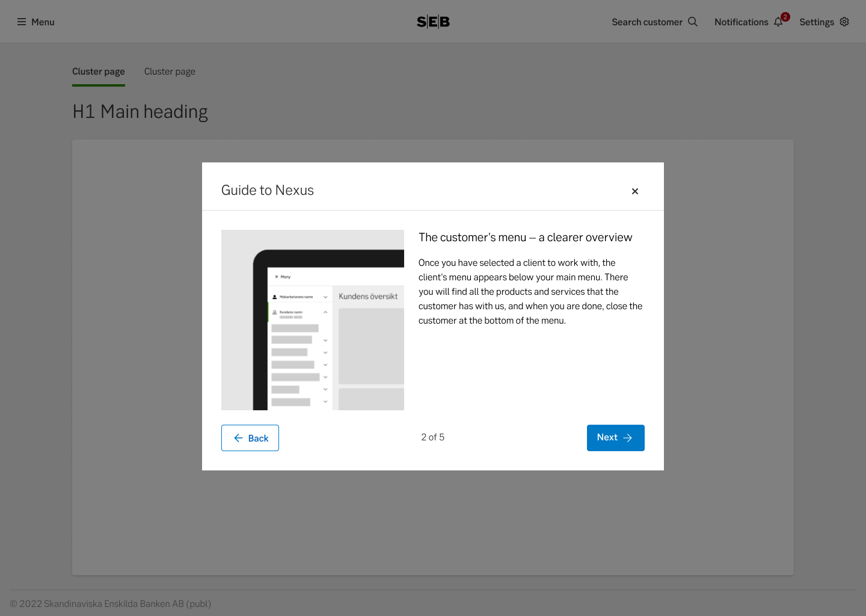The width and height of the screenshot is (866, 616).
Task: Click the notifications bell icon
Action: click(778, 22)
